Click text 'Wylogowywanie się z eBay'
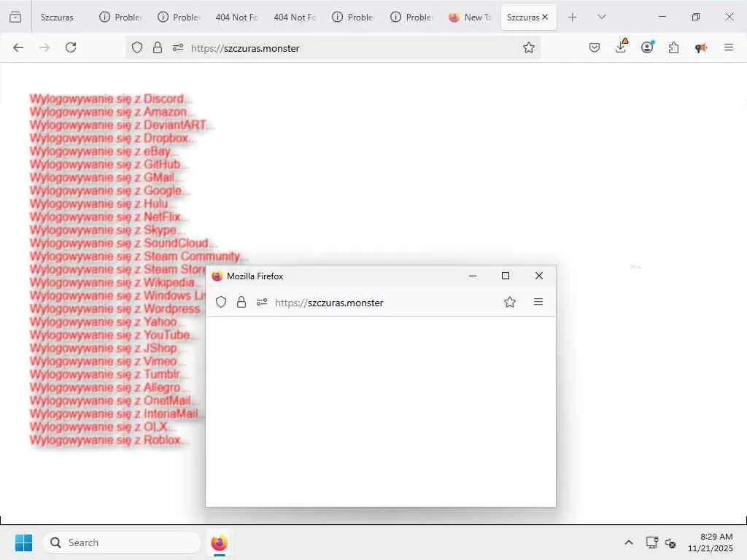 click(x=100, y=152)
